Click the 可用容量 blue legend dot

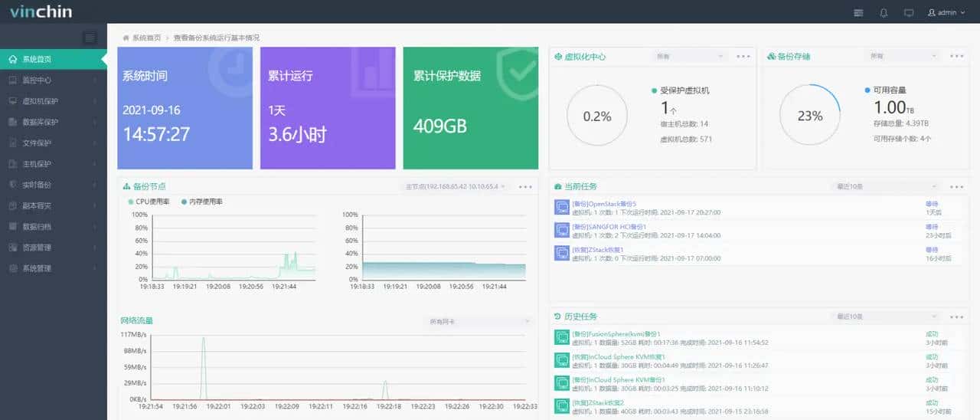(x=867, y=90)
